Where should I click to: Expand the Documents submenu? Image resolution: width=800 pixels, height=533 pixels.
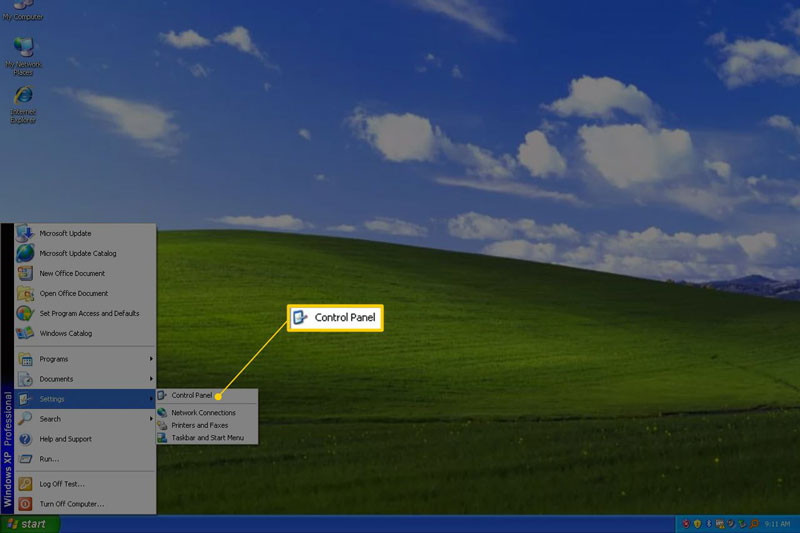tap(85, 379)
